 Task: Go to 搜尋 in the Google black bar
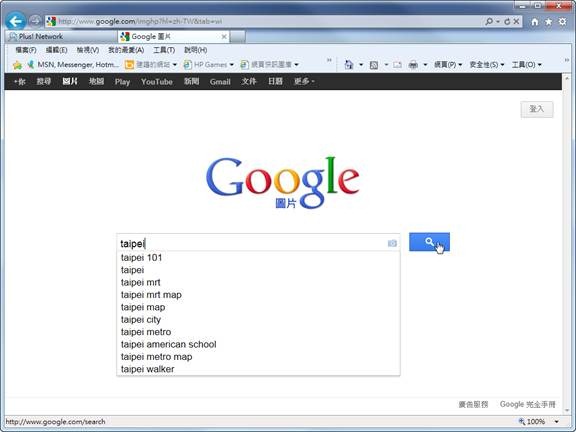tap(44, 82)
